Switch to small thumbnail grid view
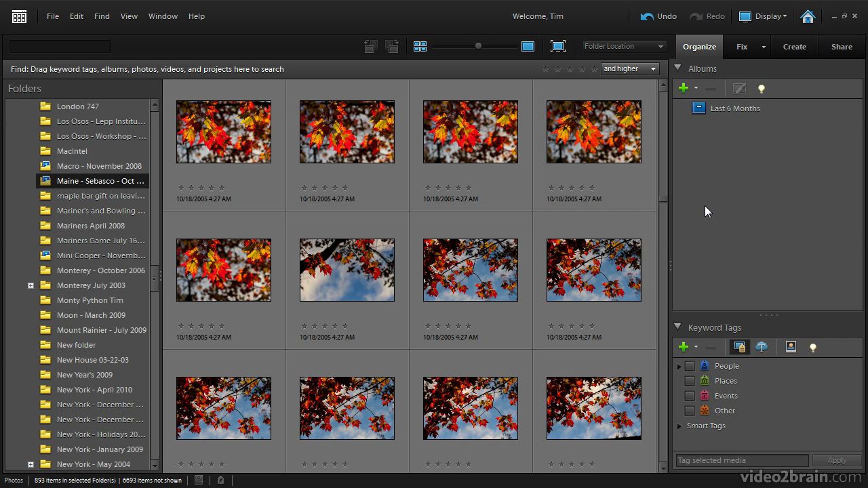The width and height of the screenshot is (868, 488). pyautogui.click(x=420, y=46)
